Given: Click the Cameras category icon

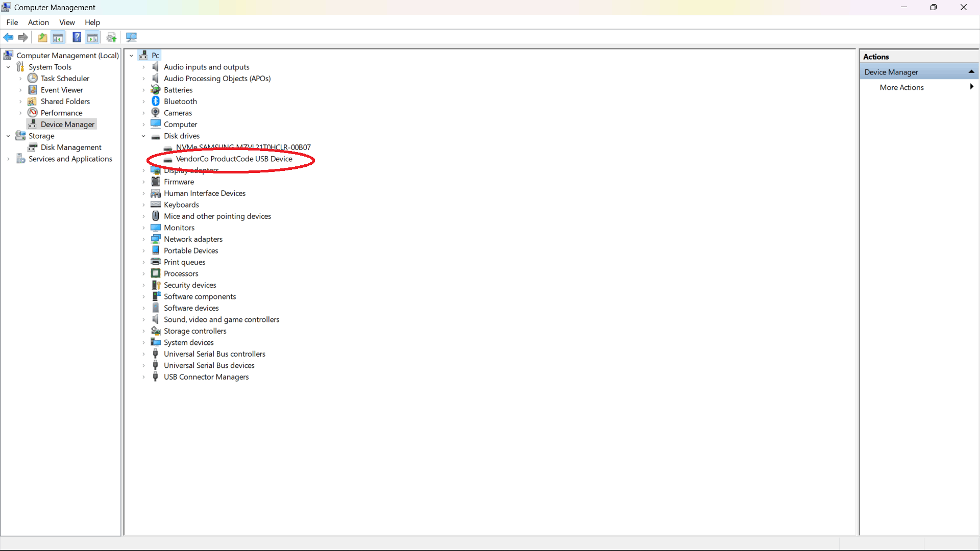Looking at the screenshot, I should (156, 113).
